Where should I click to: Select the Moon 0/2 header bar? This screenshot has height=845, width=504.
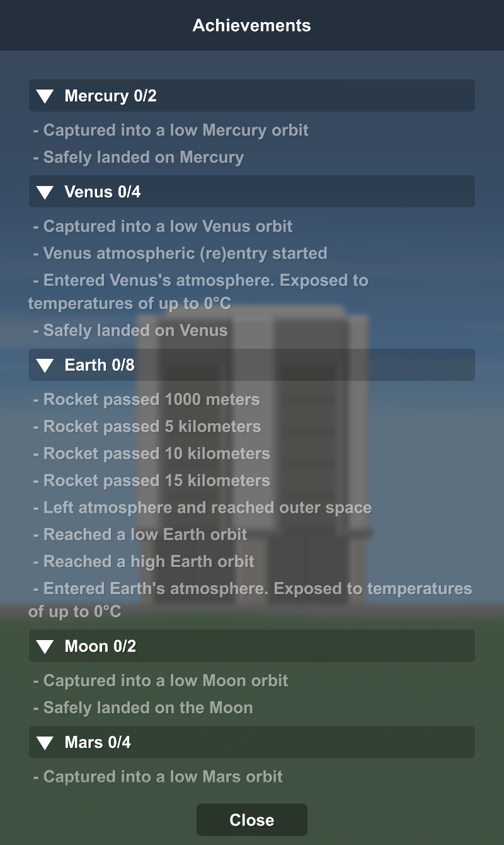(x=252, y=646)
